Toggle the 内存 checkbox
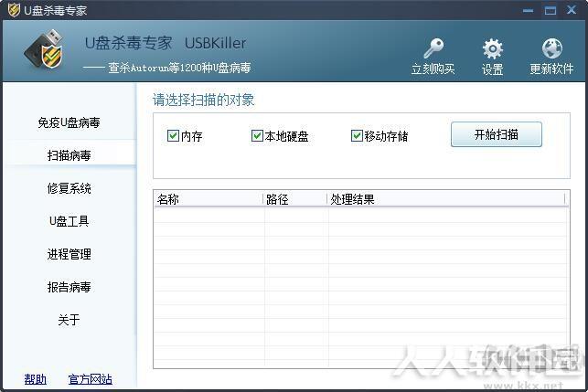Screen dimensions: 588x392 pyautogui.click(x=173, y=135)
